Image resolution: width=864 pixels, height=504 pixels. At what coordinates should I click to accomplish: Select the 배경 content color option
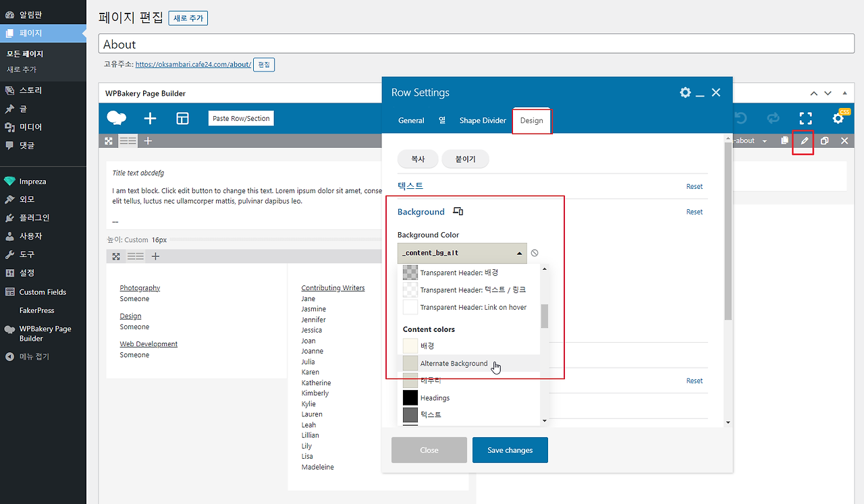coord(469,346)
